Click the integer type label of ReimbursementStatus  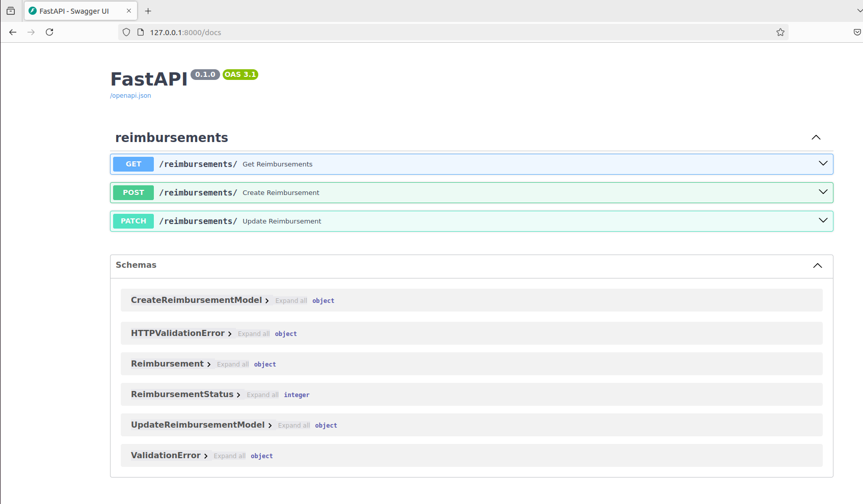(x=296, y=395)
